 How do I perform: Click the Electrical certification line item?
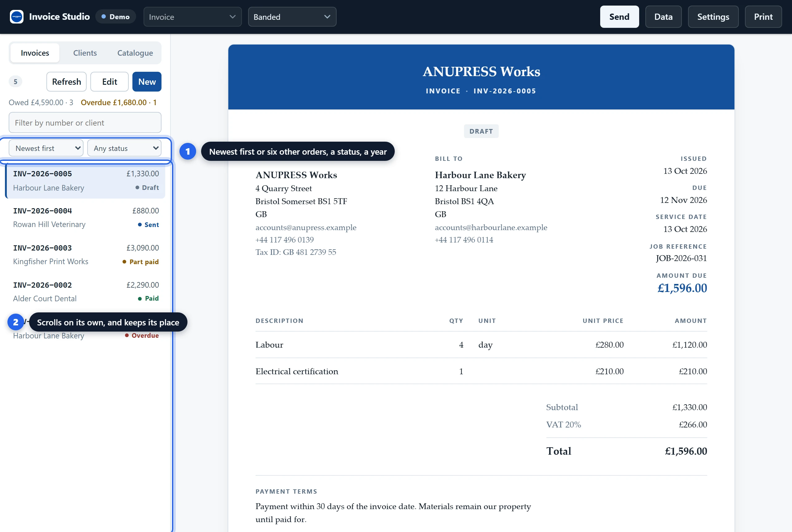297,371
